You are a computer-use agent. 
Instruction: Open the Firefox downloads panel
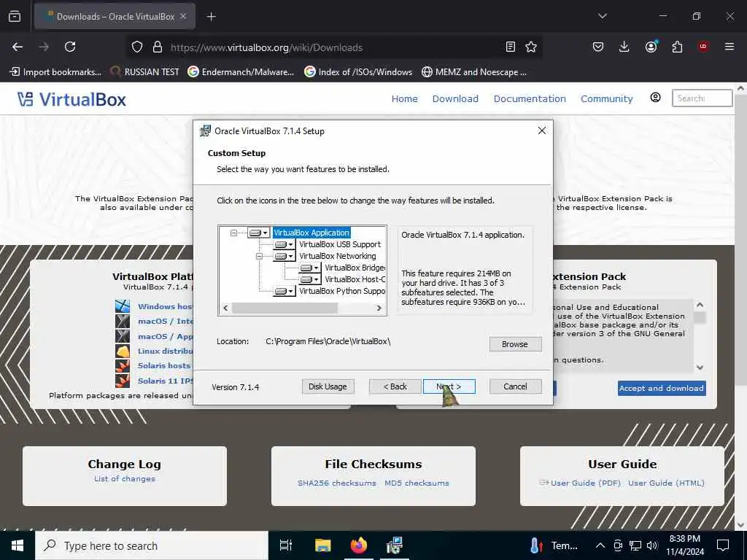point(624,46)
